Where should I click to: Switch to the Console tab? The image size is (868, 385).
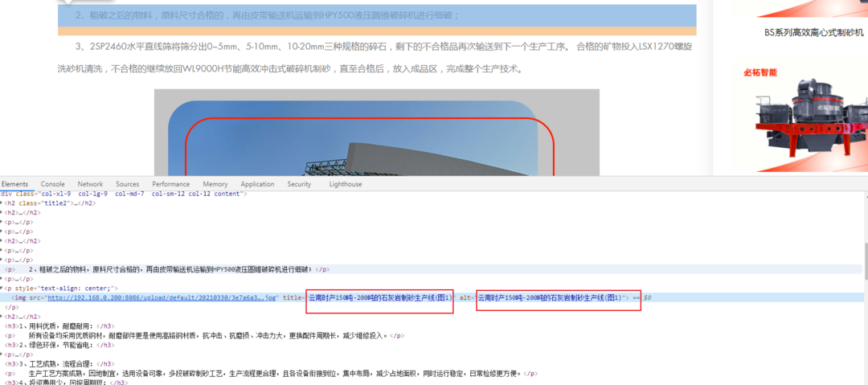[52, 184]
